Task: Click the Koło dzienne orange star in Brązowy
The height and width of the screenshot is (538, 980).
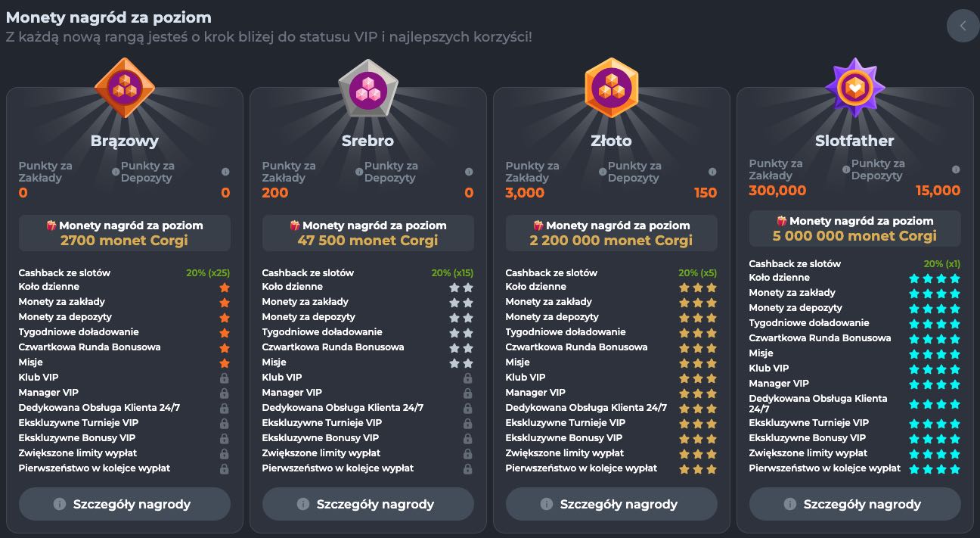Action: [x=224, y=288]
